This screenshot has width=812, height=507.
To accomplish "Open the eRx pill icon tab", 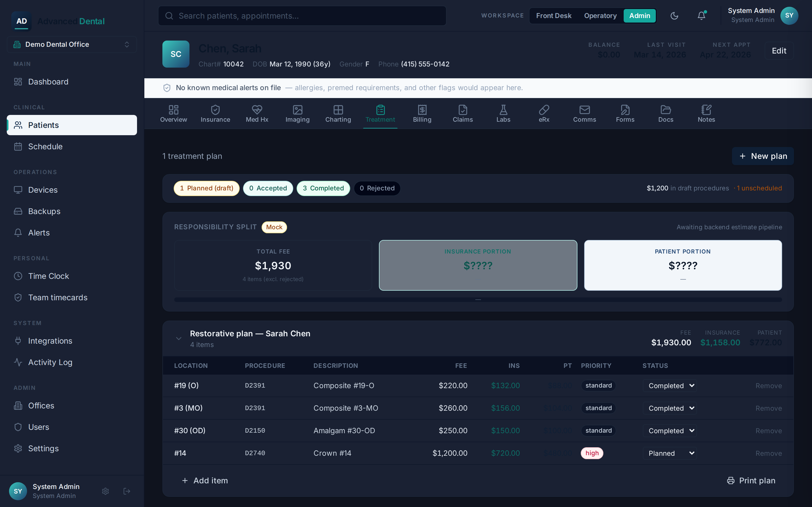I will (x=544, y=110).
